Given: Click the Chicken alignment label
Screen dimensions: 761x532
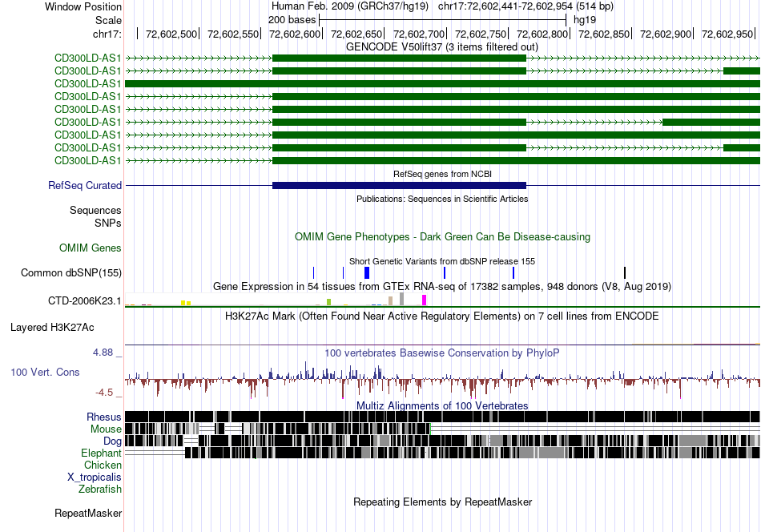Looking at the screenshot, I should 103,465.
